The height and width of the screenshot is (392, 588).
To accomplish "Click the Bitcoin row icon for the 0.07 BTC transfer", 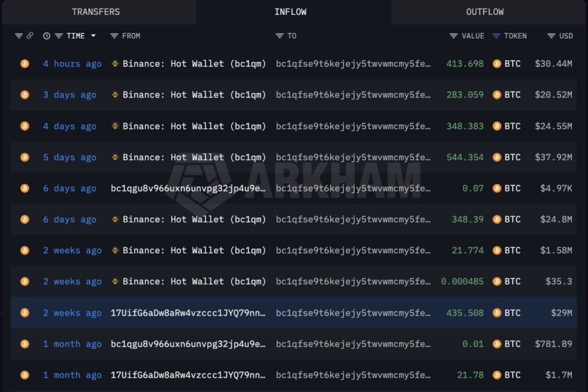I will tap(25, 189).
